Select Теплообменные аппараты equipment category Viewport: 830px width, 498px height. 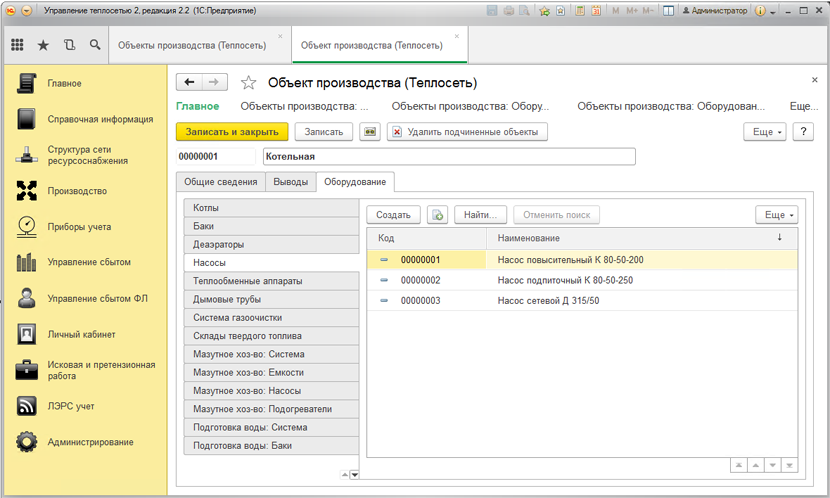click(x=269, y=281)
